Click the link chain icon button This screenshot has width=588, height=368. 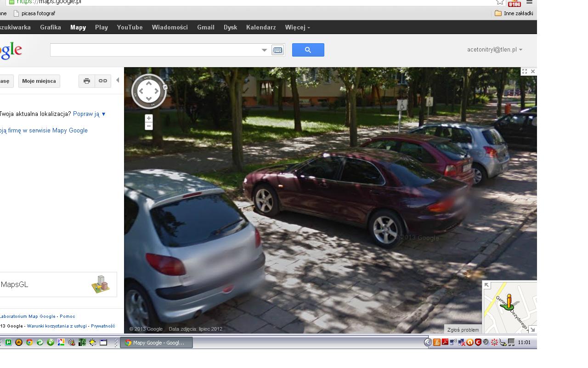[103, 81]
